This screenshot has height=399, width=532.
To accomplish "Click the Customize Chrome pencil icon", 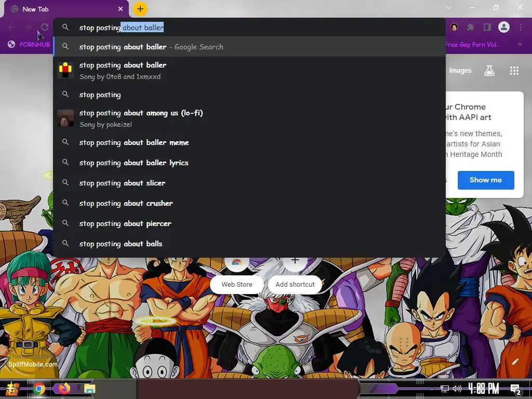I will [515, 362].
